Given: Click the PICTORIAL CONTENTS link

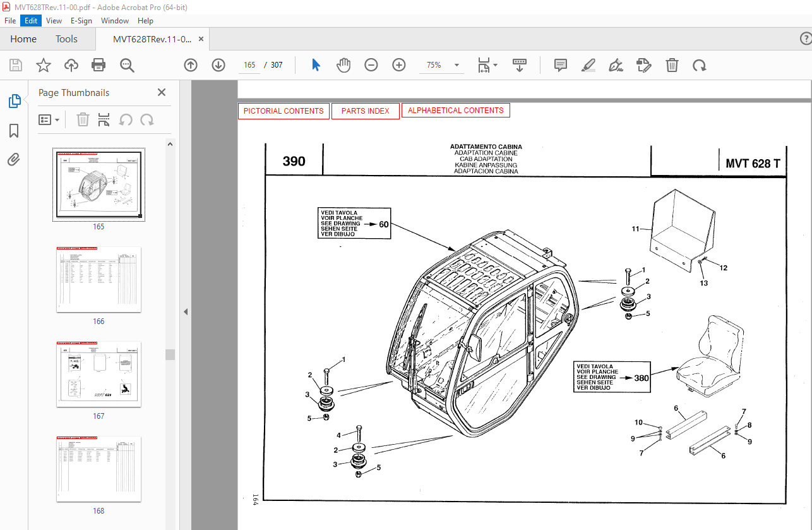Looking at the screenshot, I should tap(284, 111).
